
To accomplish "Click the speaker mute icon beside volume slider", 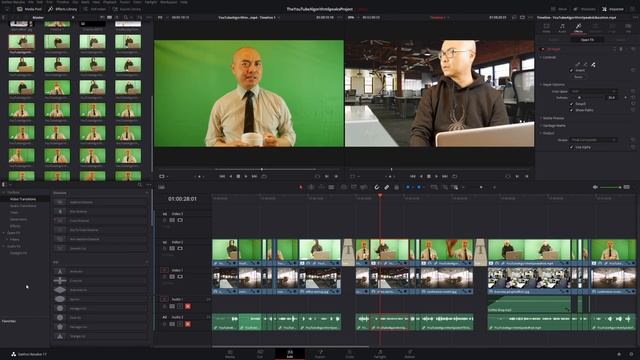I will (x=595, y=187).
